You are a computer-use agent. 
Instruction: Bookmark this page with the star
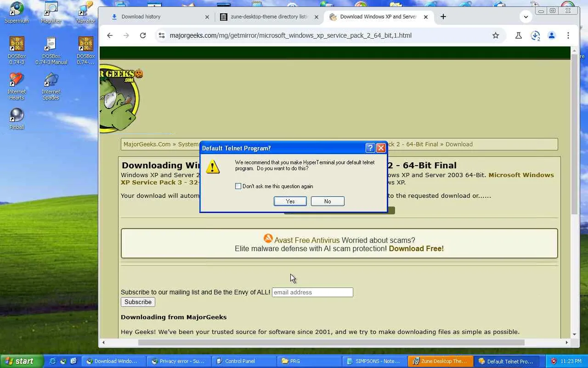click(496, 35)
